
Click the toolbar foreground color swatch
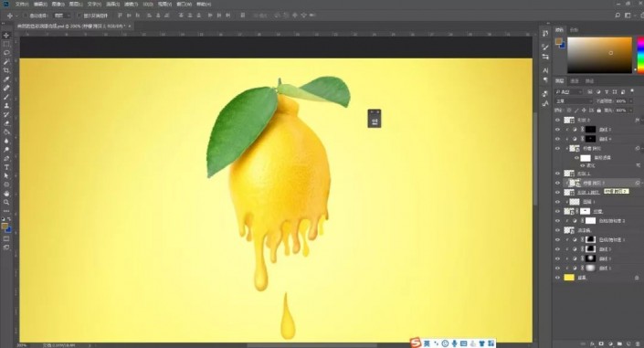click(5, 226)
